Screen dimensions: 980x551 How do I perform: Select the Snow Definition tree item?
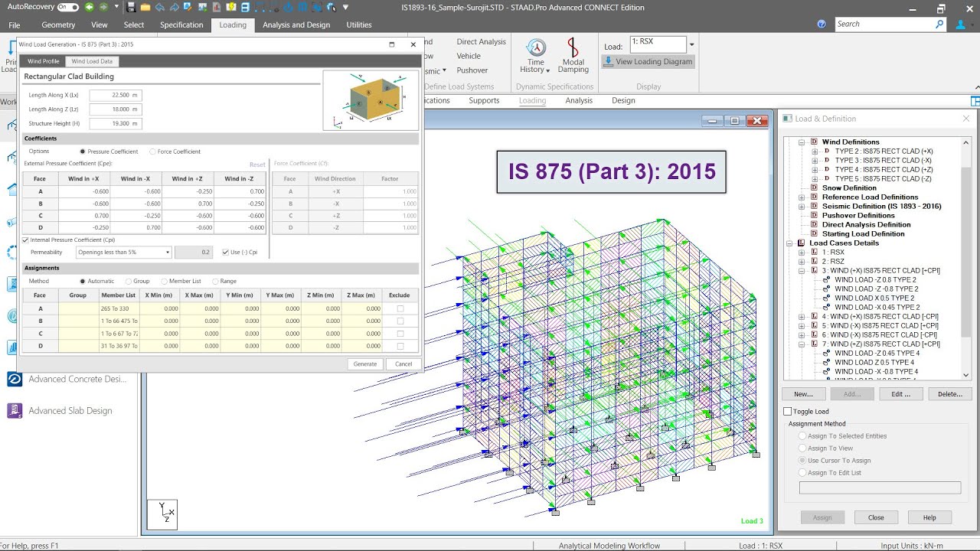849,187
